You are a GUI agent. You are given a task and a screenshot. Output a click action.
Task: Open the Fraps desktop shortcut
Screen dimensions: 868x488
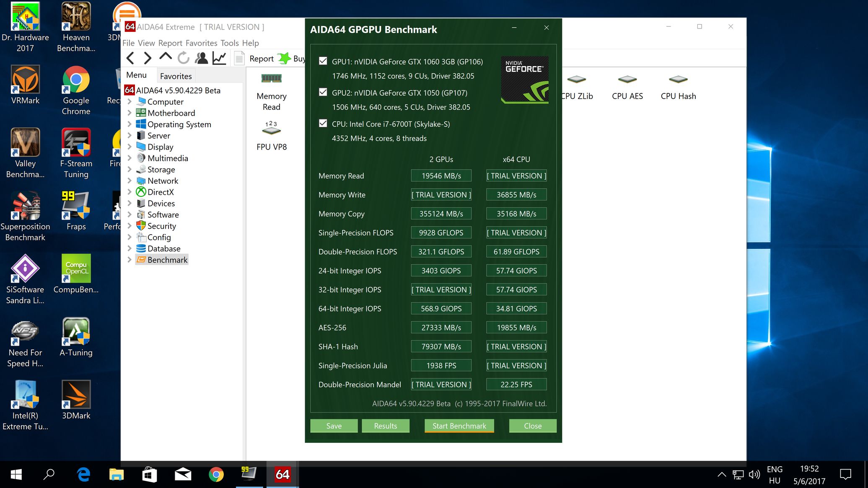click(x=76, y=211)
